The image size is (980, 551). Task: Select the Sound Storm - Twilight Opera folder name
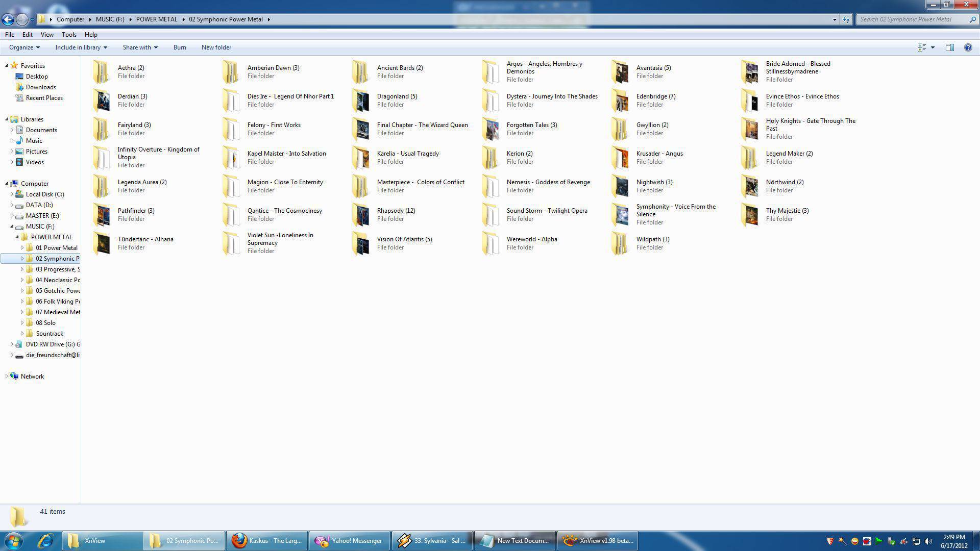547,211
